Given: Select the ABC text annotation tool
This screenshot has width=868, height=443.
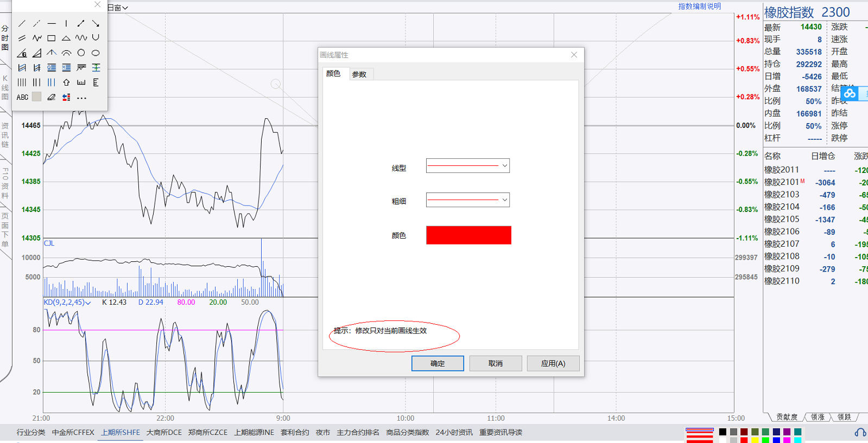Looking at the screenshot, I should click(x=22, y=98).
